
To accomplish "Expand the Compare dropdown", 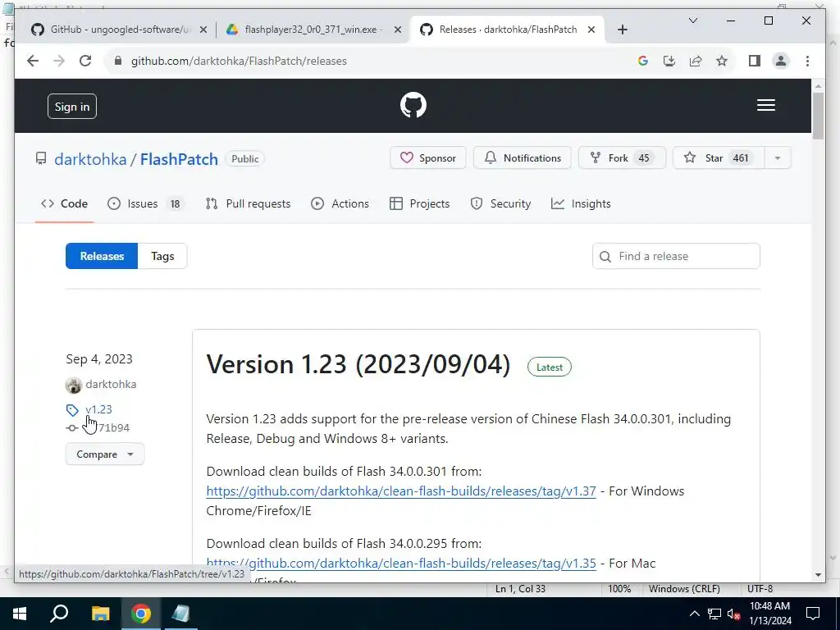I will coord(104,454).
